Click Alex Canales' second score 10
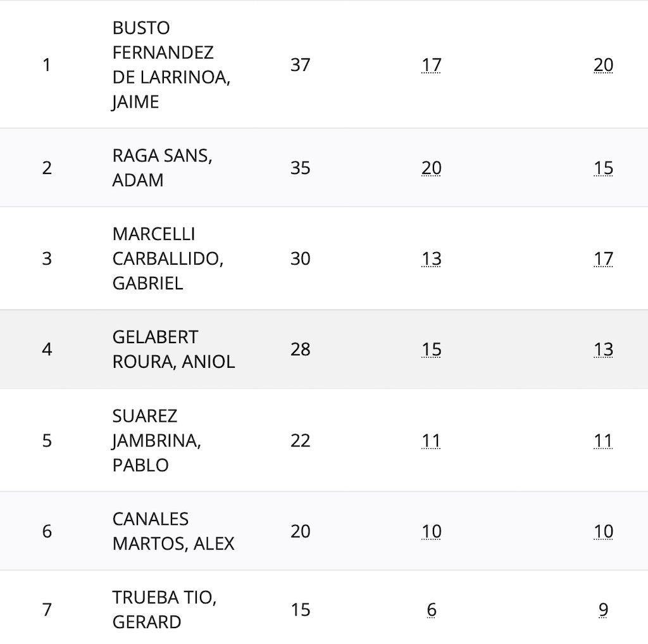The image size is (648, 644). 603,531
